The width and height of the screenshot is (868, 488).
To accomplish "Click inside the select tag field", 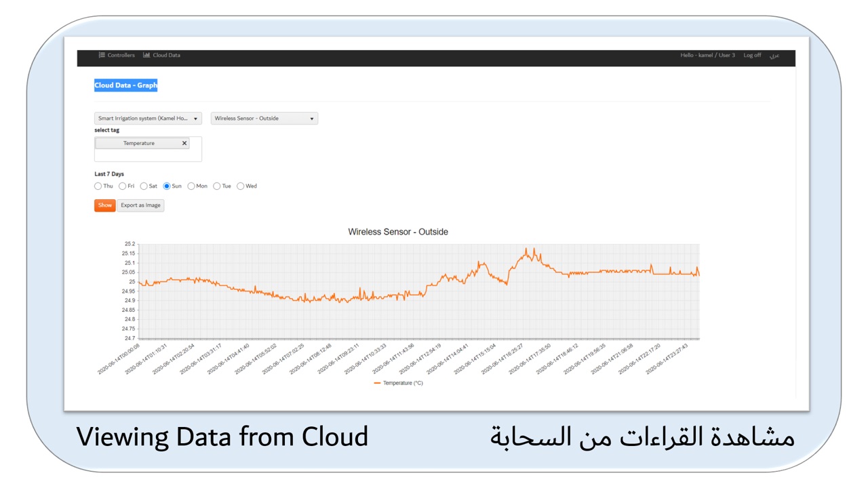I will (x=148, y=155).
